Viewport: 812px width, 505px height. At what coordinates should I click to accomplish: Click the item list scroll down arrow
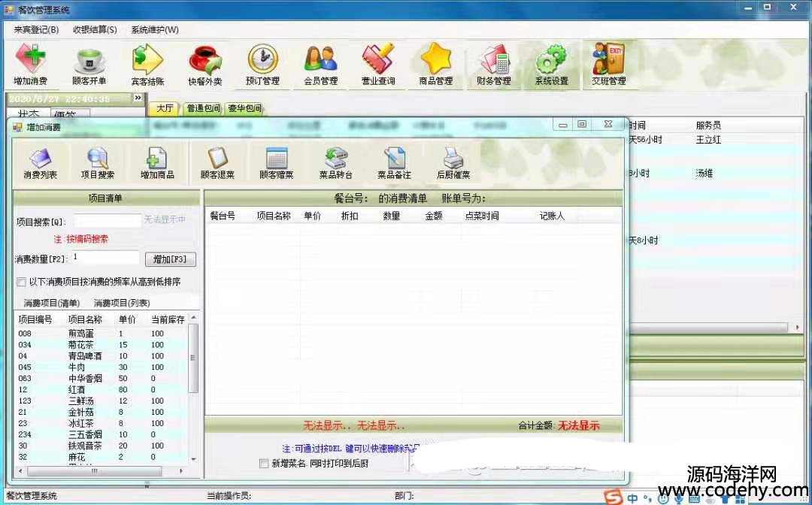[x=194, y=458]
